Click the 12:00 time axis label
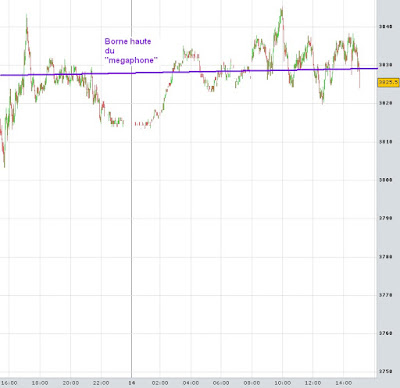Viewport: 400px width, 388px height. click(313, 383)
